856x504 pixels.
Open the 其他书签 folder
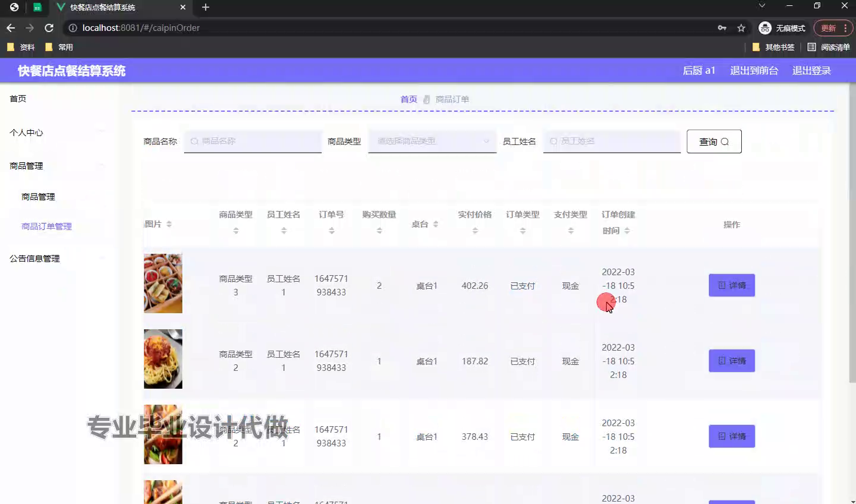(773, 47)
